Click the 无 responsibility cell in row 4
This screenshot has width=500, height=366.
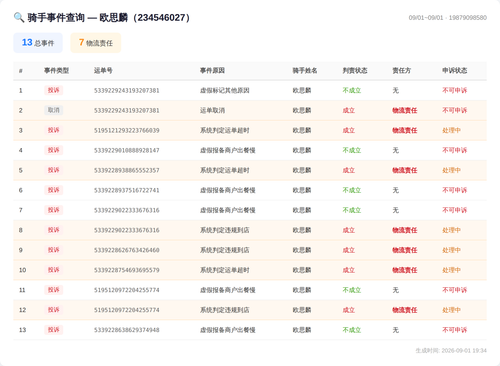click(x=395, y=150)
